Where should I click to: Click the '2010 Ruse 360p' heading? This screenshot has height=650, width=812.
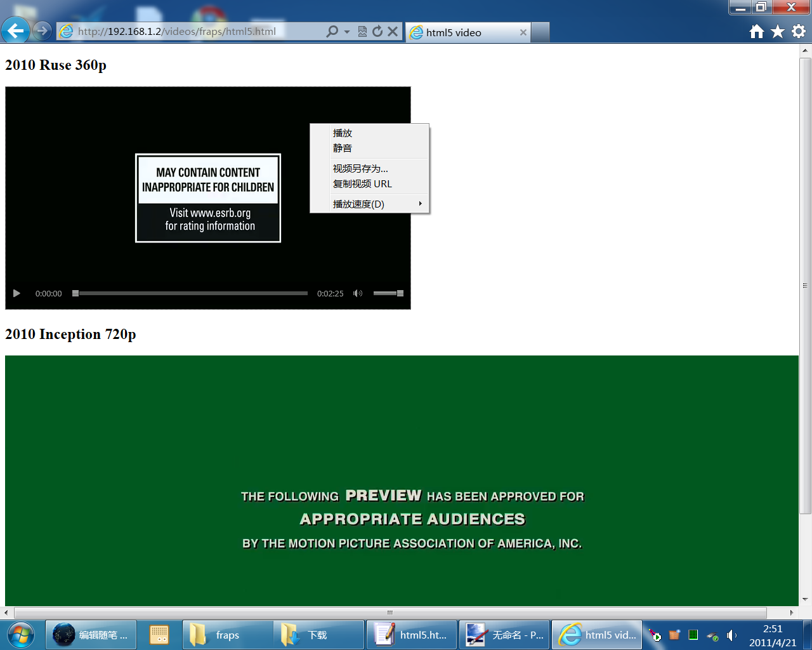tap(56, 65)
